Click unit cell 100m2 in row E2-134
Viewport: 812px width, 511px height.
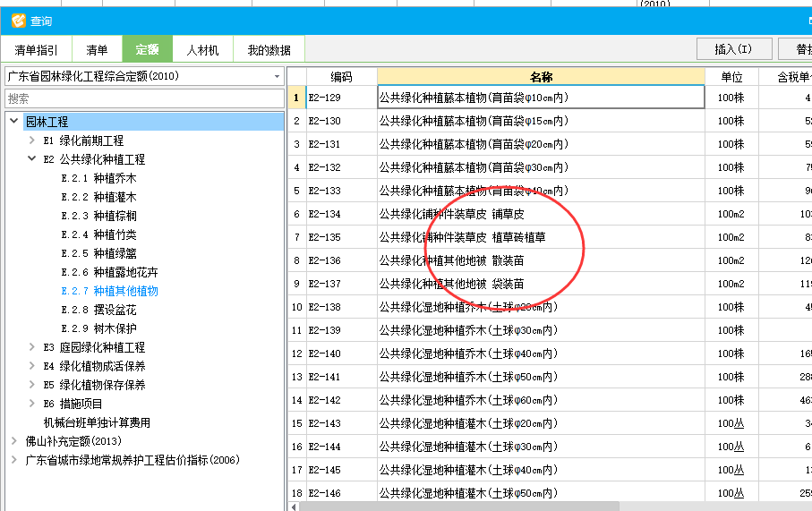731,214
